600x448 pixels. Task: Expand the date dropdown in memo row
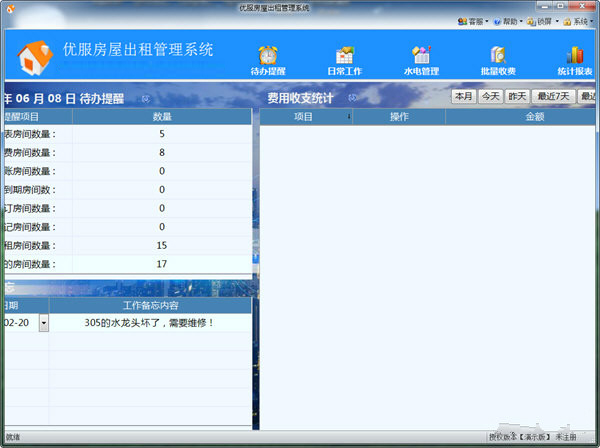[43, 323]
